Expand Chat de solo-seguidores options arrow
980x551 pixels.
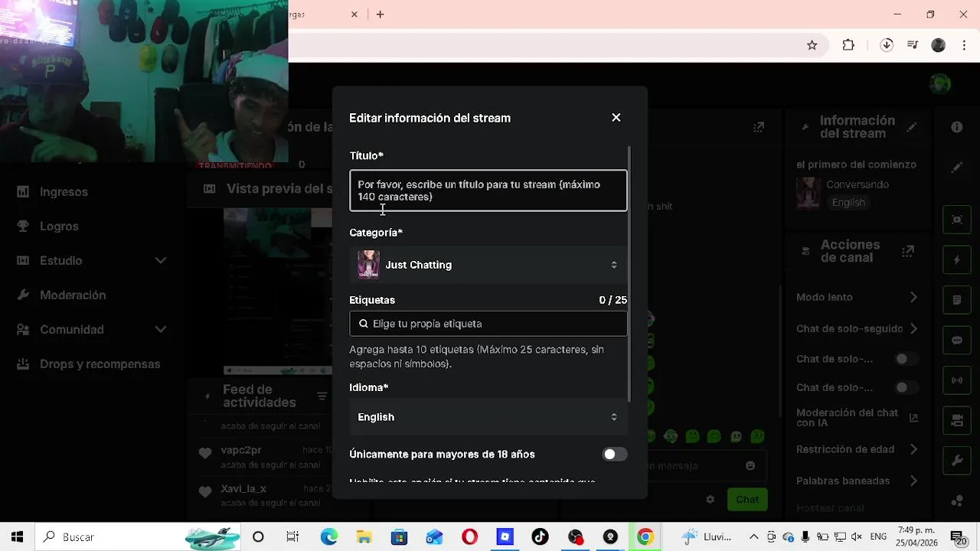[x=913, y=328]
